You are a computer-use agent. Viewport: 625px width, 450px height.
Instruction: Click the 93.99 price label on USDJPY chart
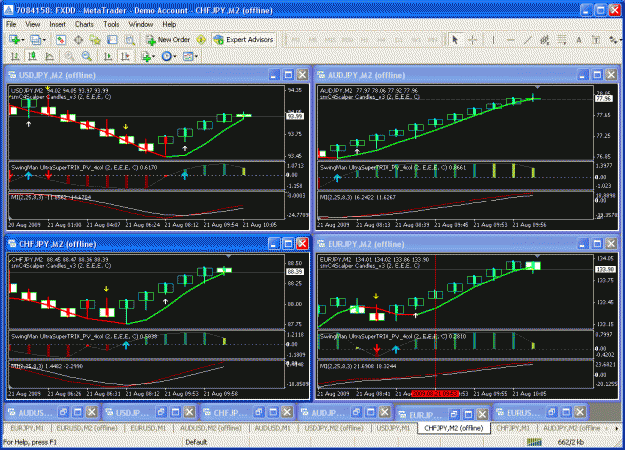(x=295, y=116)
